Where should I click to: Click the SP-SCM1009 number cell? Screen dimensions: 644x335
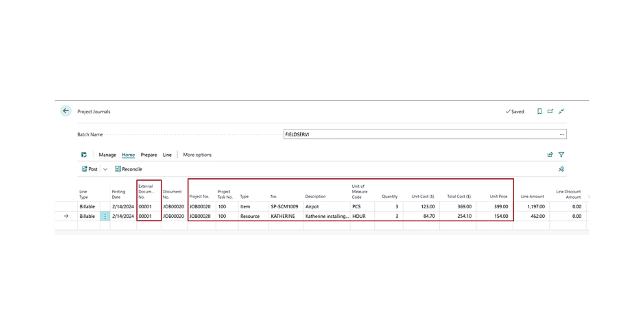point(286,207)
